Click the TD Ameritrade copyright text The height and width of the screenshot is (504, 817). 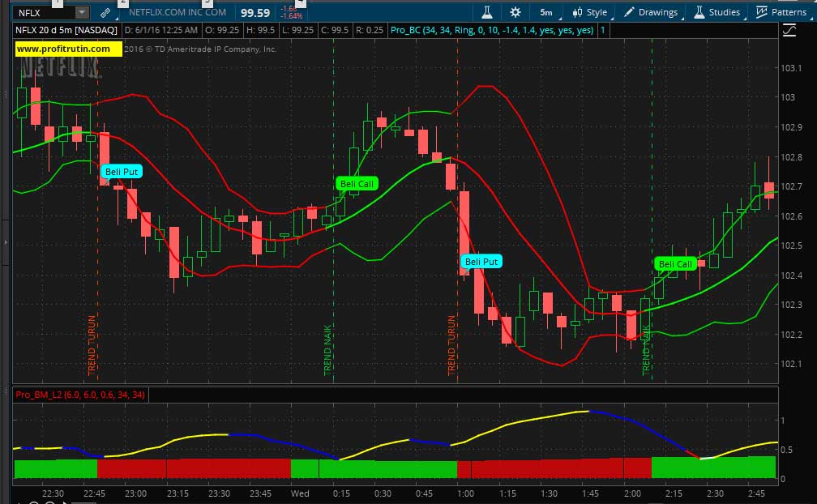201,49
